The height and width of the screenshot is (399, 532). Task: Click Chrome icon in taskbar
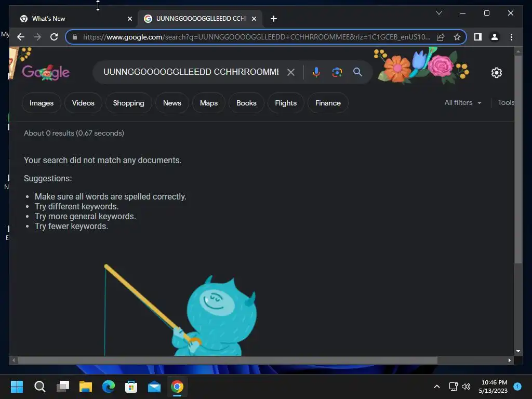coord(177,387)
